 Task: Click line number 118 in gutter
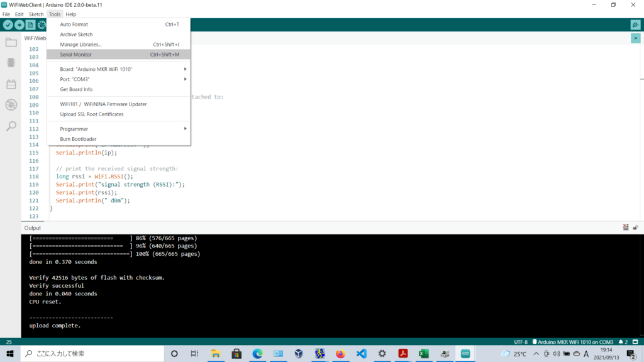pyautogui.click(x=34, y=177)
